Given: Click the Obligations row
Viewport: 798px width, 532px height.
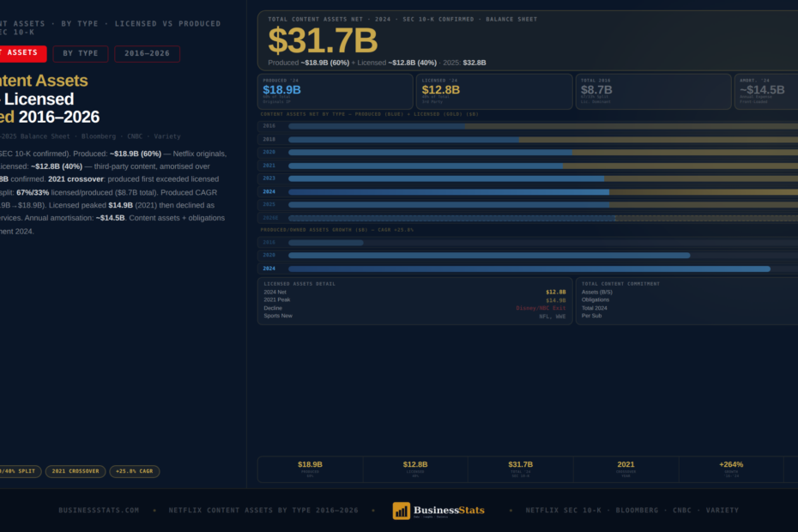Looking at the screenshot, I should [689, 299].
